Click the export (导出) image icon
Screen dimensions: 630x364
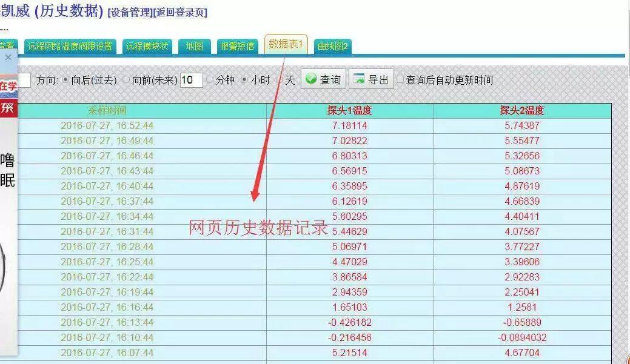coord(359,79)
